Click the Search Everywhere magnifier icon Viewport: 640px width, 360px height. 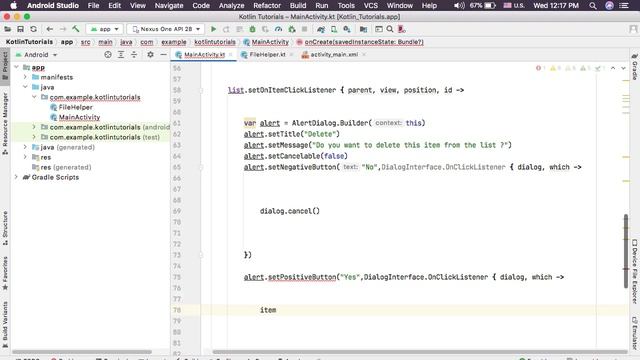[390, 29]
